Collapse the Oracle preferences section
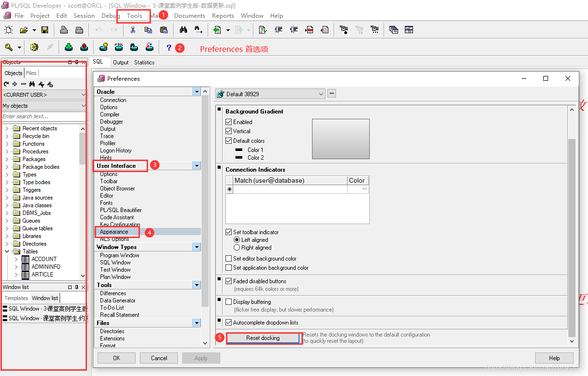The width and height of the screenshot is (588, 376). [196, 91]
